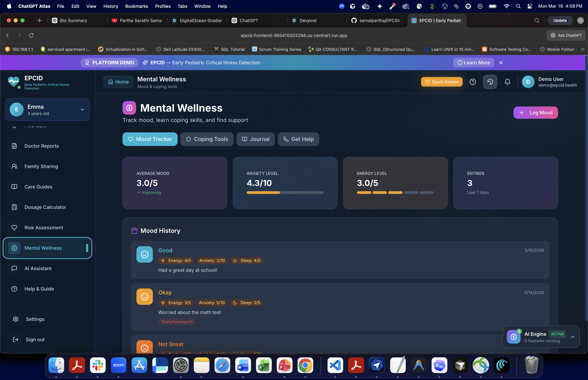588x380 pixels.
Task: Dismiss the platform demo banner
Action: [x=501, y=63]
